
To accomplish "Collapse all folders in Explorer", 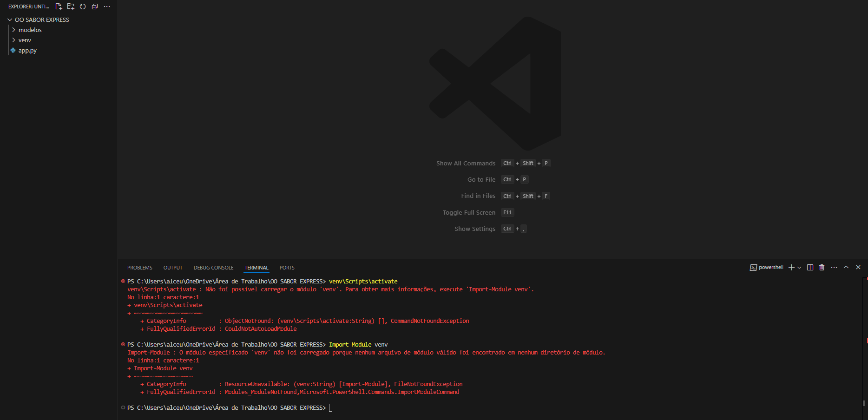I will (95, 7).
